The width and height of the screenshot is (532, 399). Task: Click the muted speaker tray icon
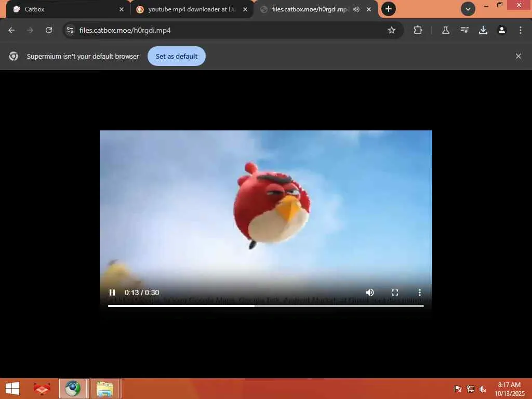(x=483, y=389)
